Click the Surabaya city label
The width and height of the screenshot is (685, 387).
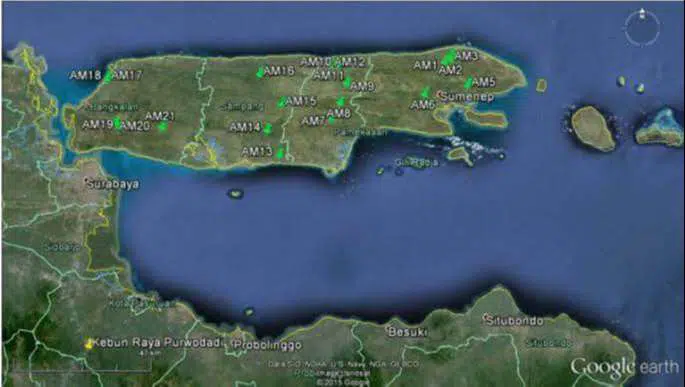pos(113,184)
